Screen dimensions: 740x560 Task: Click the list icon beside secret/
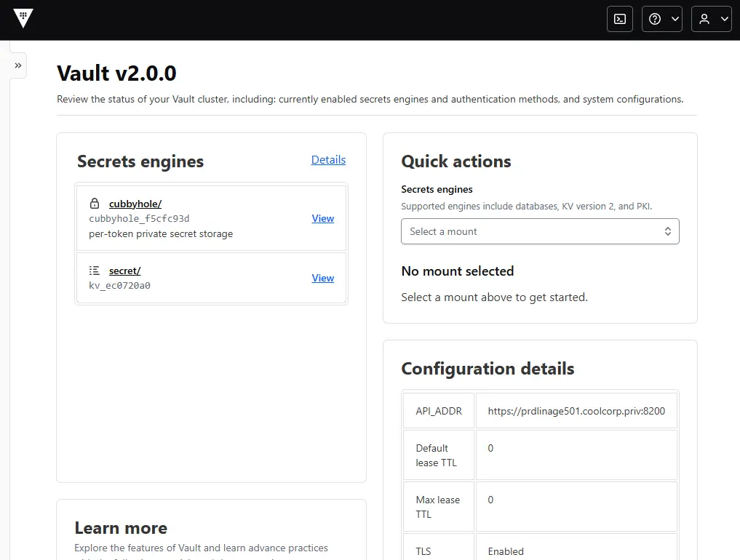(95, 271)
